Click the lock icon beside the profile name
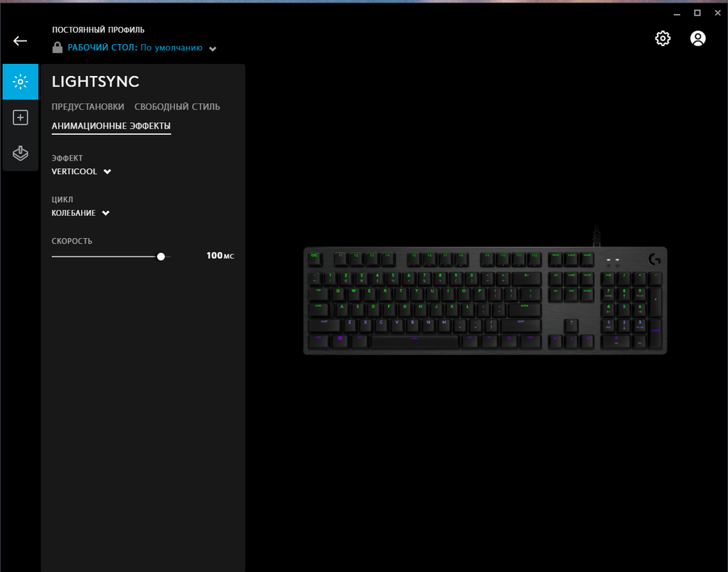Image resolution: width=728 pixels, height=572 pixels. click(57, 48)
